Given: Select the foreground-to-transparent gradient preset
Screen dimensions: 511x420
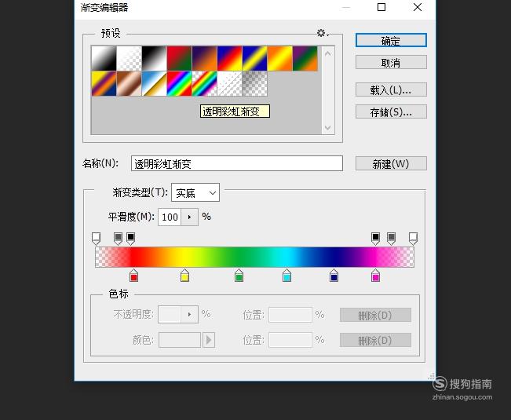Looking at the screenshot, I should [129, 58].
